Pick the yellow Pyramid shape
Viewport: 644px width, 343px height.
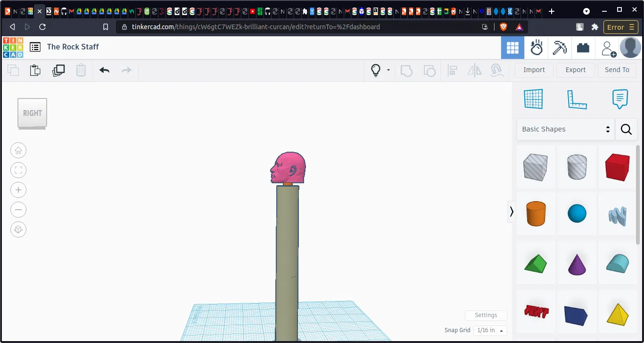coord(618,313)
